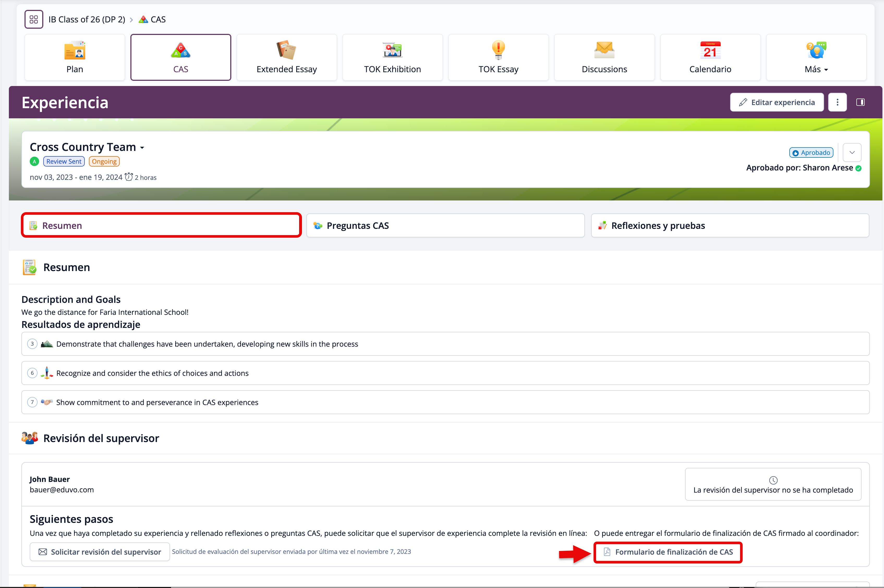Open the Calendario page
This screenshot has height=588, width=884.
point(710,57)
